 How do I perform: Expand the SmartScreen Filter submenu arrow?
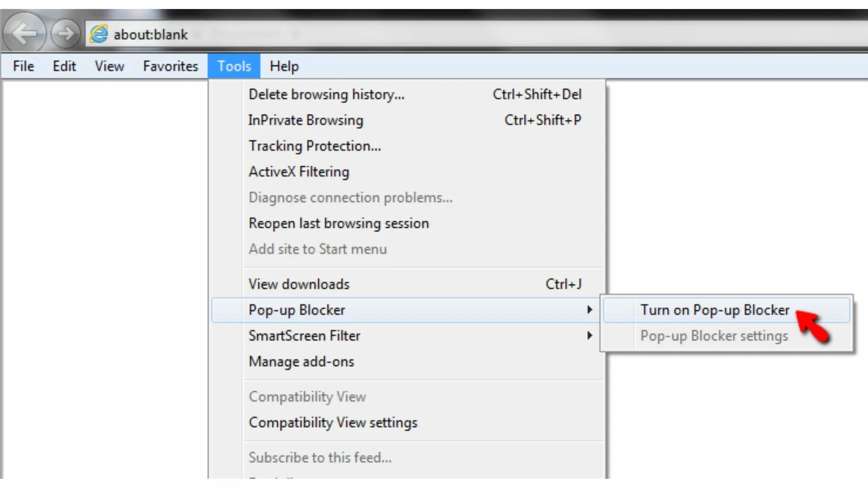point(589,336)
